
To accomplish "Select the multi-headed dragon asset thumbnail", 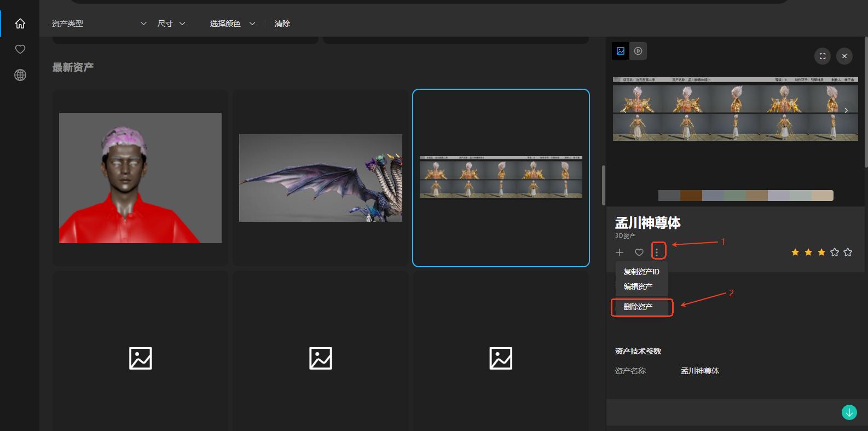I will point(321,178).
